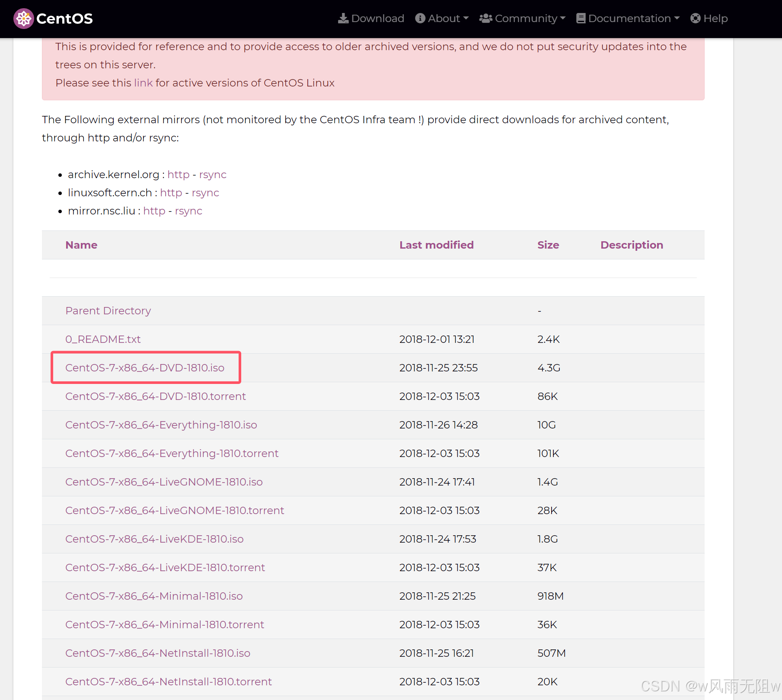
Task: Click the 28K size of LiveGNOME torrent
Action: pyautogui.click(x=547, y=510)
